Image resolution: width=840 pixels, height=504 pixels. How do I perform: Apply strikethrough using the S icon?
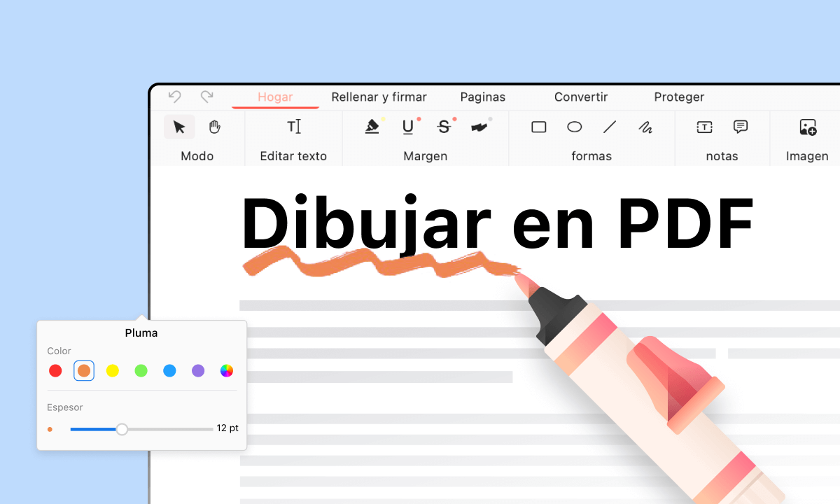click(x=443, y=127)
